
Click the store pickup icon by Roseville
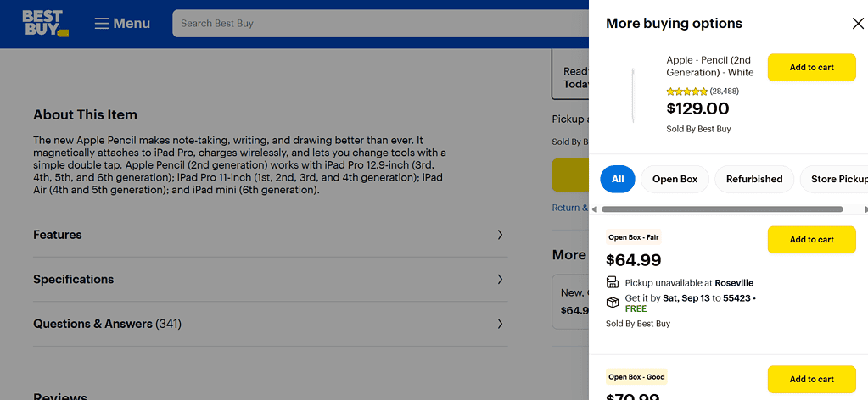point(613,283)
